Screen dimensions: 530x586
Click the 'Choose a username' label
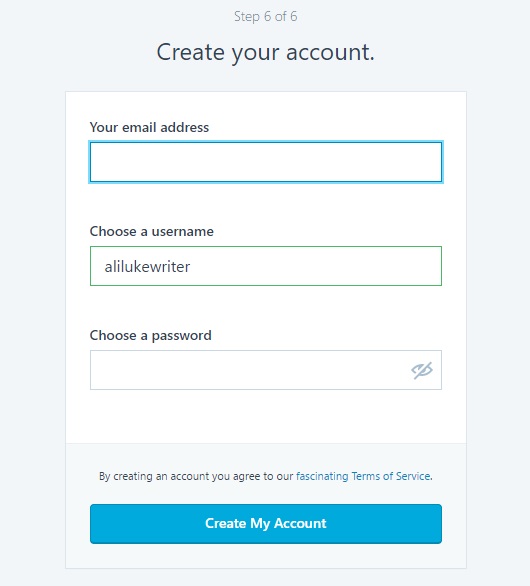[151, 231]
